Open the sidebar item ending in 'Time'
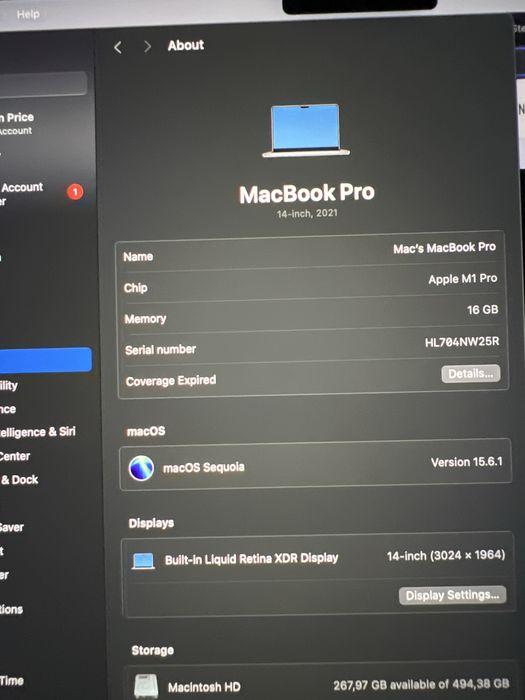Screen dimensions: 525x700 point(12,681)
